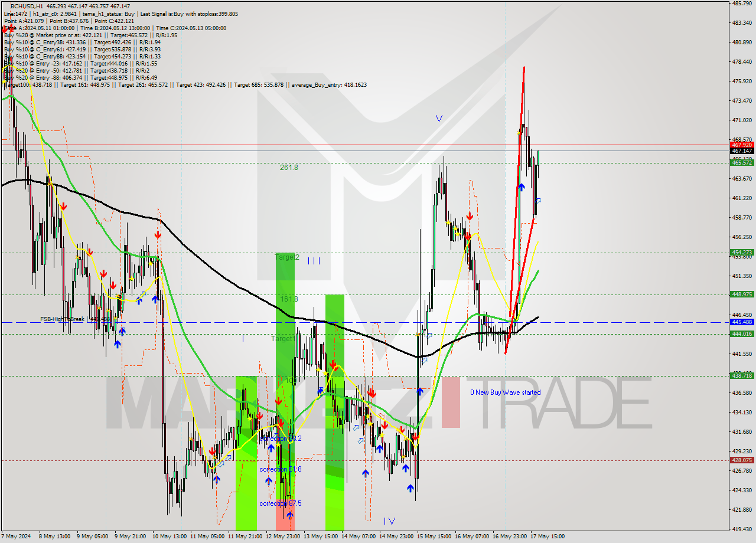Click the 419.430 axis value
Image resolution: width=756 pixels, height=543 pixels.
[x=741, y=529]
